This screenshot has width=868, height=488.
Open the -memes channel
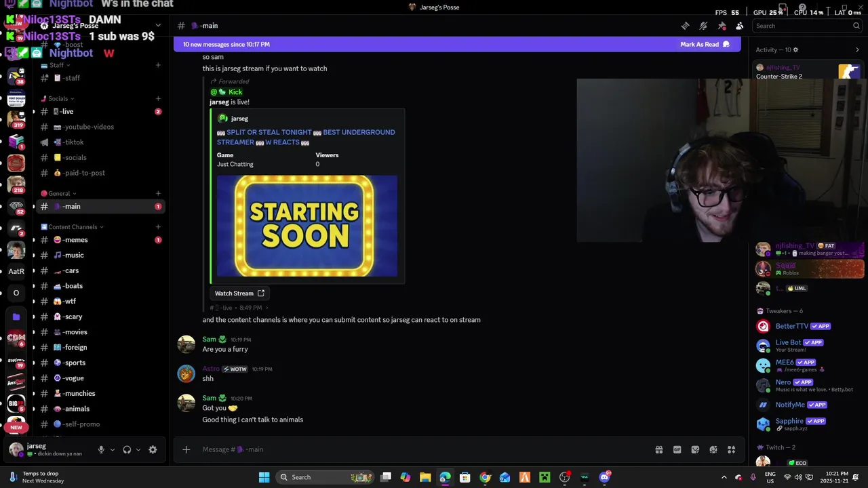(100, 240)
